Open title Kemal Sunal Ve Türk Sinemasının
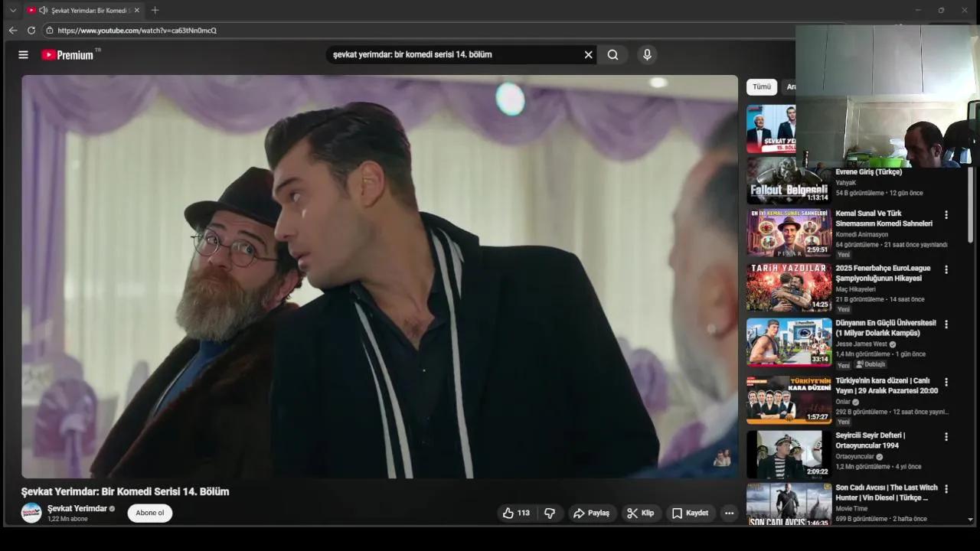Viewport: 980px width, 551px height. [884, 218]
